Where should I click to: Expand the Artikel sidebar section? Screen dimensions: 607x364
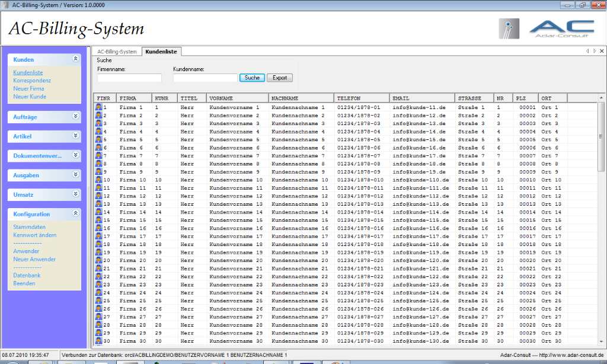click(75, 136)
